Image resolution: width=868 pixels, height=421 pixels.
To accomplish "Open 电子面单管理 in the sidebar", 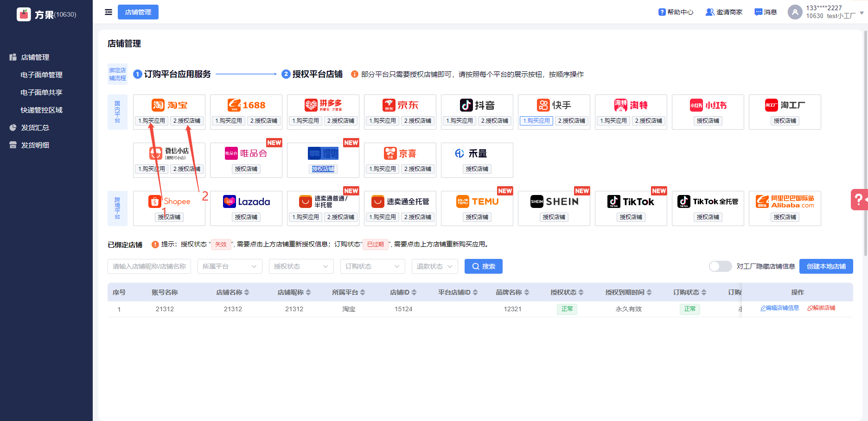I will 41,75.
